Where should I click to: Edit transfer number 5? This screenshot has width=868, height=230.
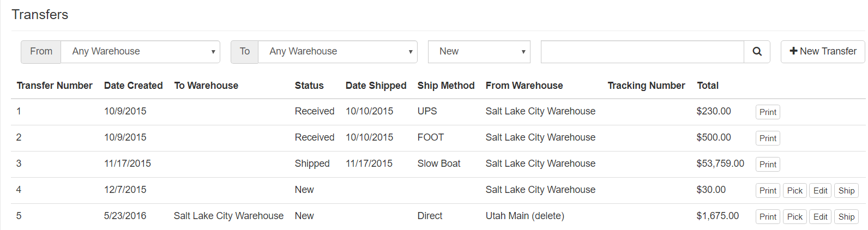click(820, 217)
